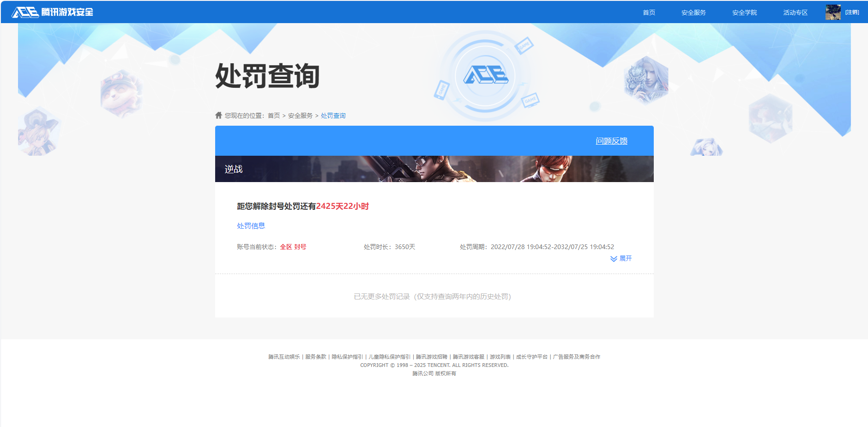Open the 问题反馈 feedback link

pyautogui.click(x=612, y=140)
